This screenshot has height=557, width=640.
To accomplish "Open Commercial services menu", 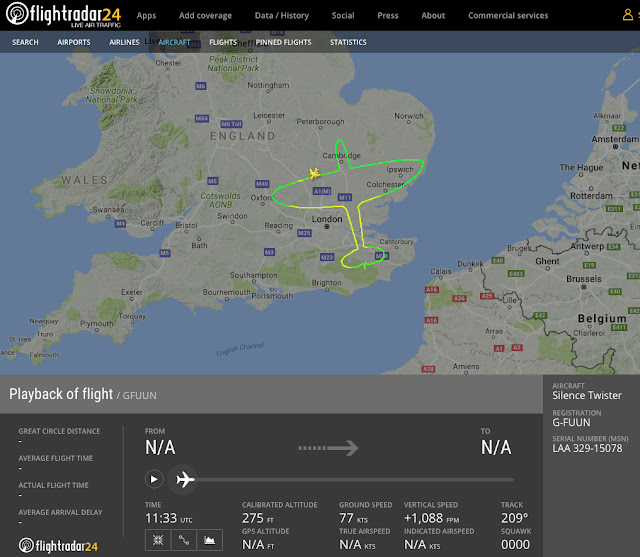I will (508, 16).
